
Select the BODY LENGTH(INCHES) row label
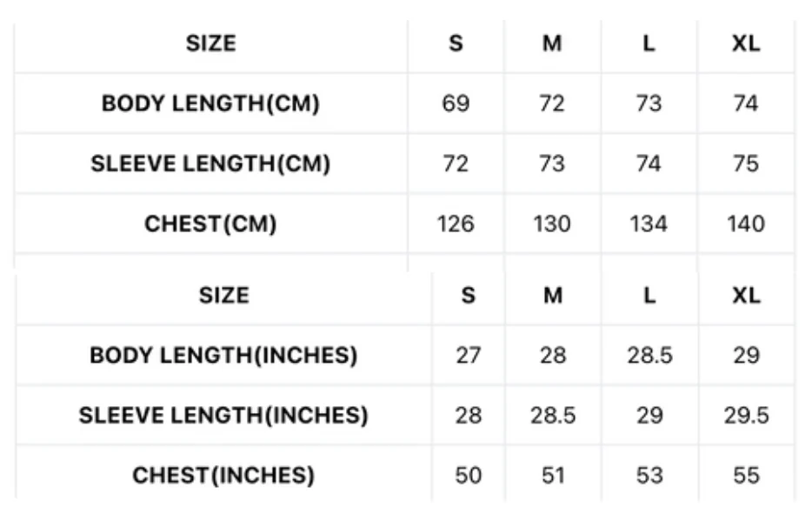click(223, 356)
